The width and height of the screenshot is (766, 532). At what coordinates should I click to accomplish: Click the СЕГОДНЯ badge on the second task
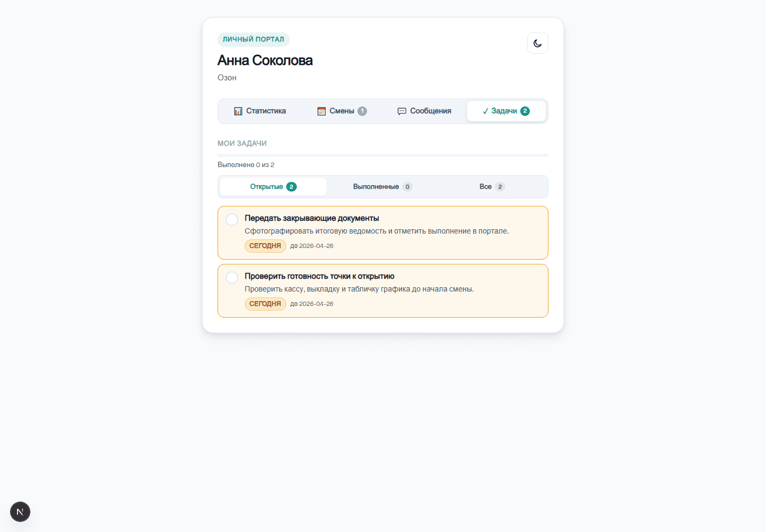coord(265,304)
